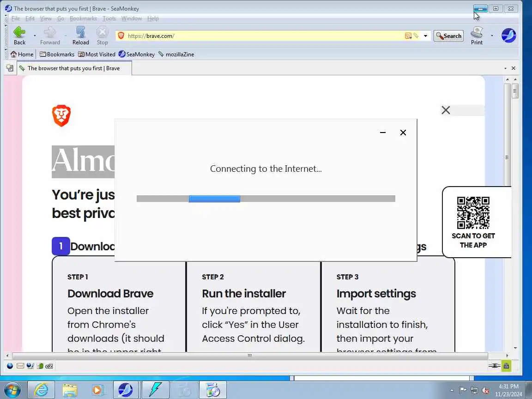Click the taskbar clock showing 4:31 PM

(508, 390)
